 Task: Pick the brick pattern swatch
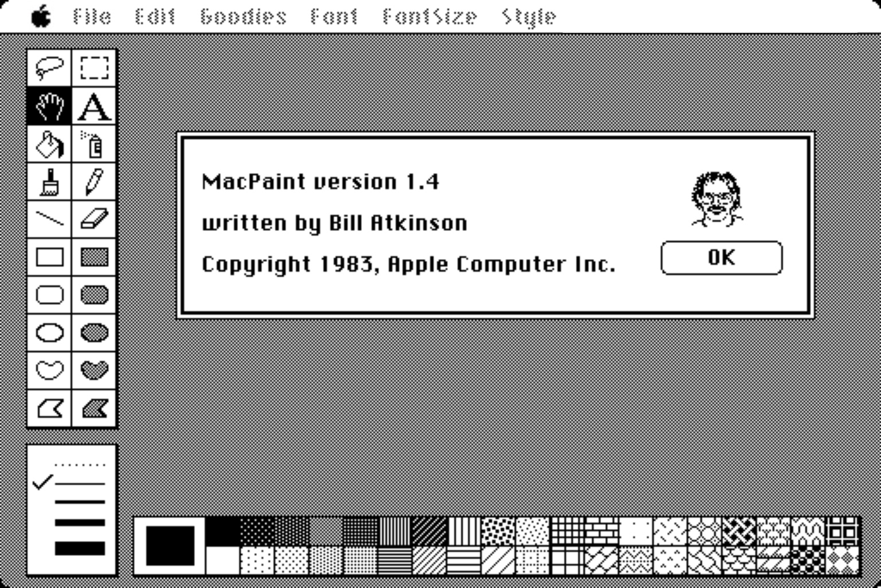click(602, 531)
